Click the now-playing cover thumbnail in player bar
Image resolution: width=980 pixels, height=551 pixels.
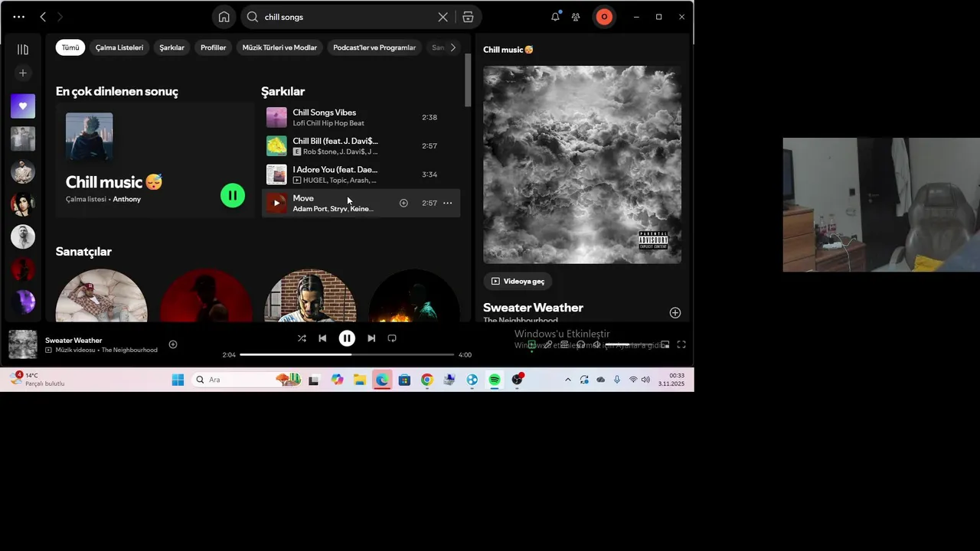[23, 344]
